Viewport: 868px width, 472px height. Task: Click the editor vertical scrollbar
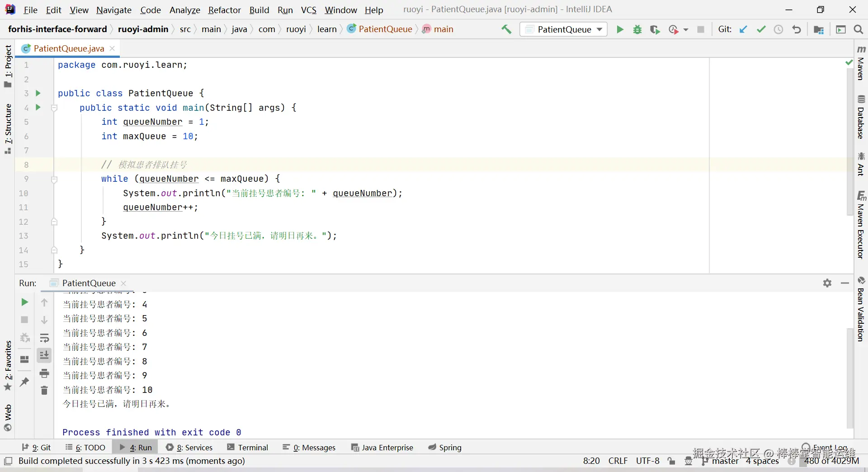(850, 142)
